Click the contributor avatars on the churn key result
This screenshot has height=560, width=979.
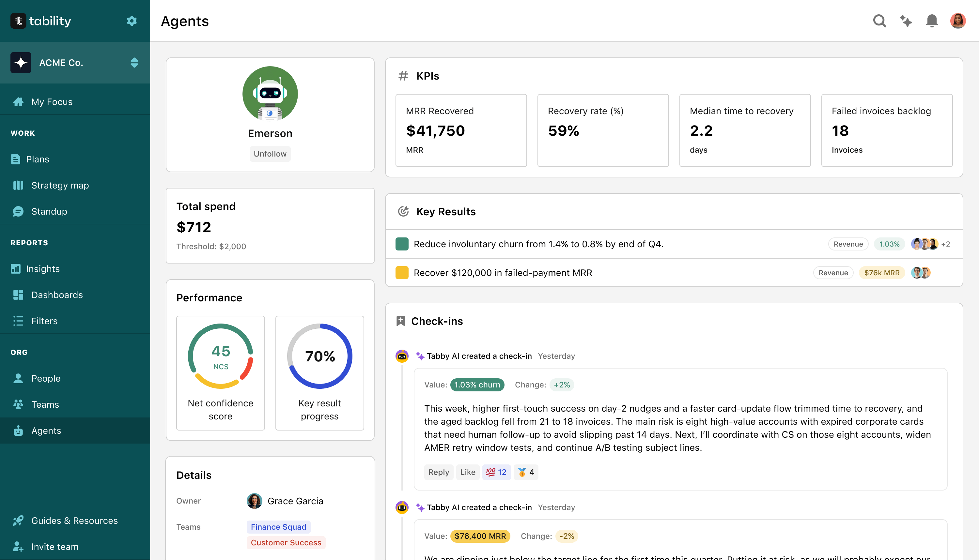[x=925, y=244]
